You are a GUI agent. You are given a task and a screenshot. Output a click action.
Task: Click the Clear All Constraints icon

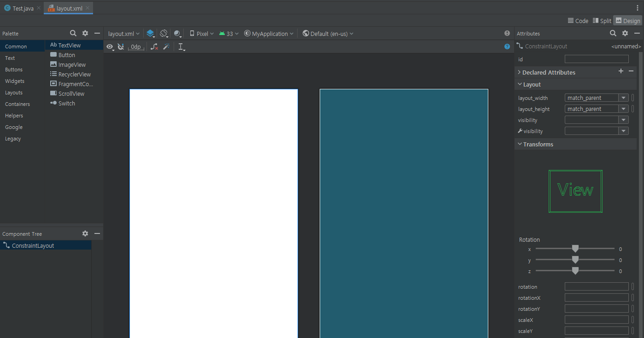pyautogui.click(x=155, y=47)
